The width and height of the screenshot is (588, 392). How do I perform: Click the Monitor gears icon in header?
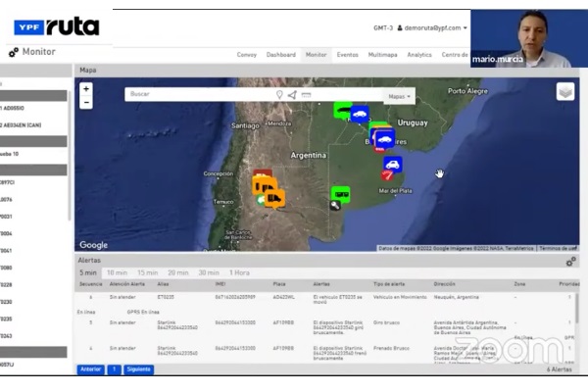coord(14,53)
